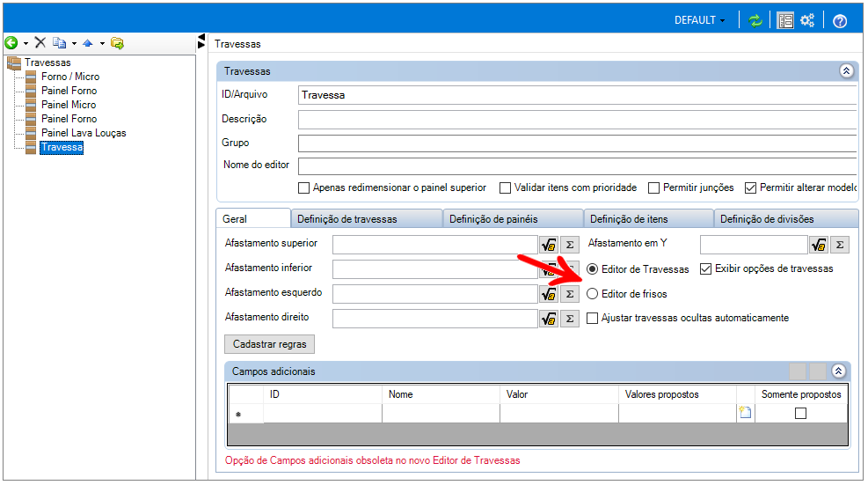Open the DEFAULT dropdown menu

pyautogui.click(x=700, y=20)
